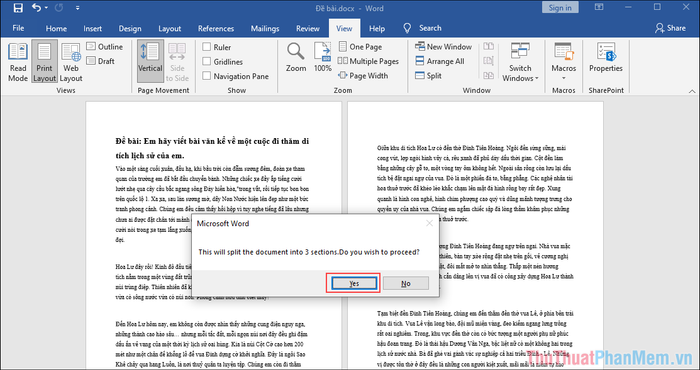Viewport: 700px width, 370px height.
Task: Open SharePoint Properties icon
Action: coord(605,57)
